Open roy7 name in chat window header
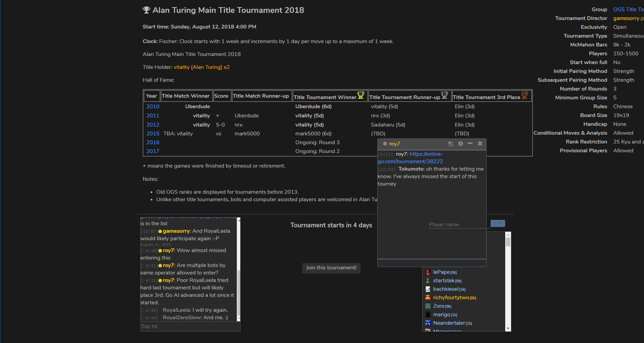This screenshot has width=644, height=343. coord(394,144)
